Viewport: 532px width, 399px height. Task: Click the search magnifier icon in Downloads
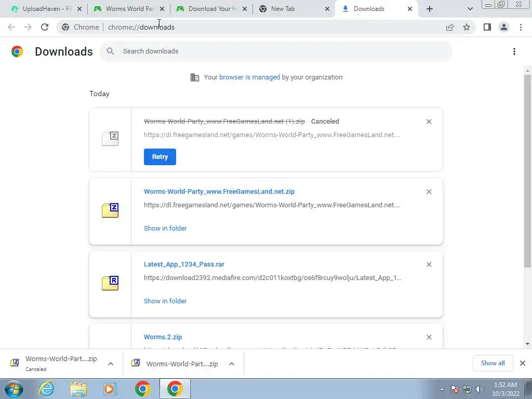(110, 51)
